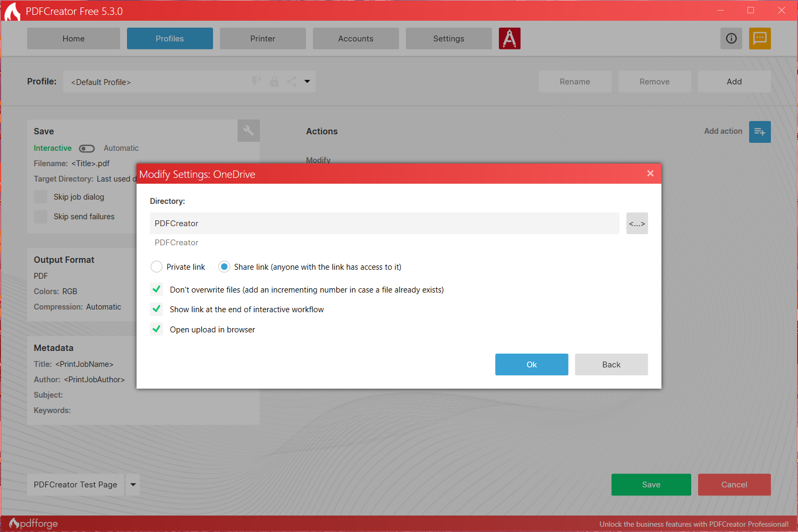Click PDFCreator Test Page button

75,485
